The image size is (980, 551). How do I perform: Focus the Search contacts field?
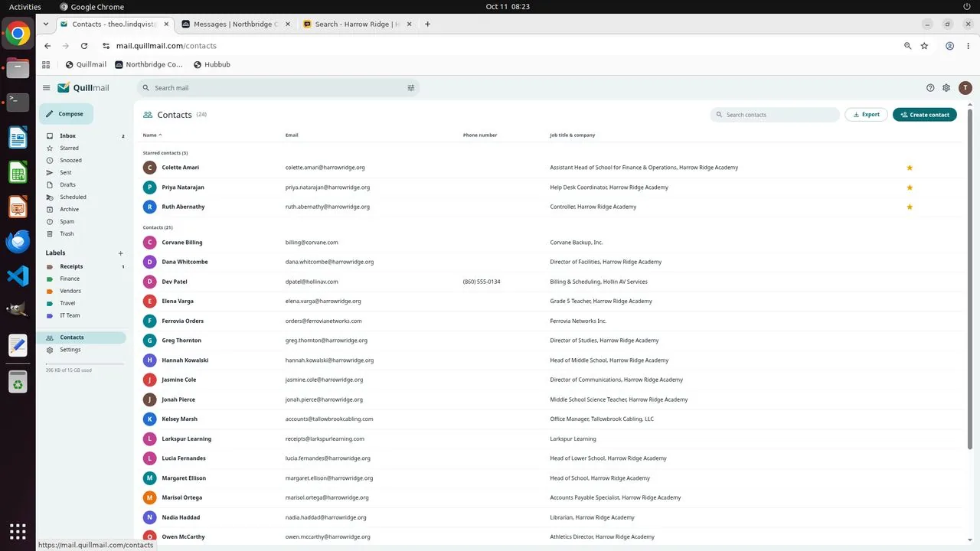click(x=775, y=115)
